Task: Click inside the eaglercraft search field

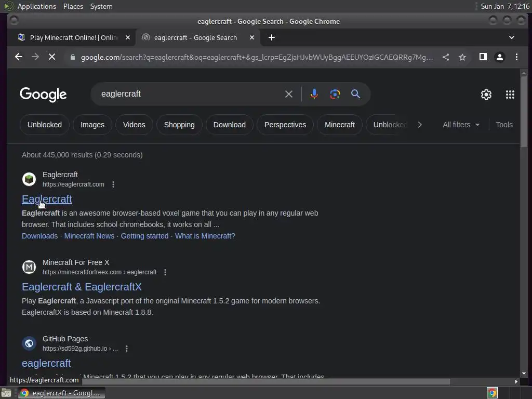Action: tap(190, 94)
